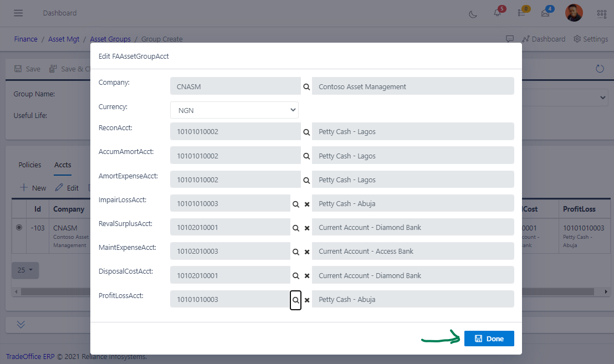Open the notifications bell with 5 alerts
The image size is (614, 364).
[x=497, y=13]
